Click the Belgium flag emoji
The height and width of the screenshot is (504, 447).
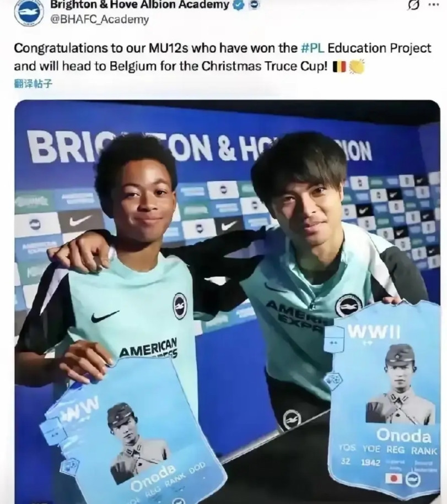click(340, 67)
